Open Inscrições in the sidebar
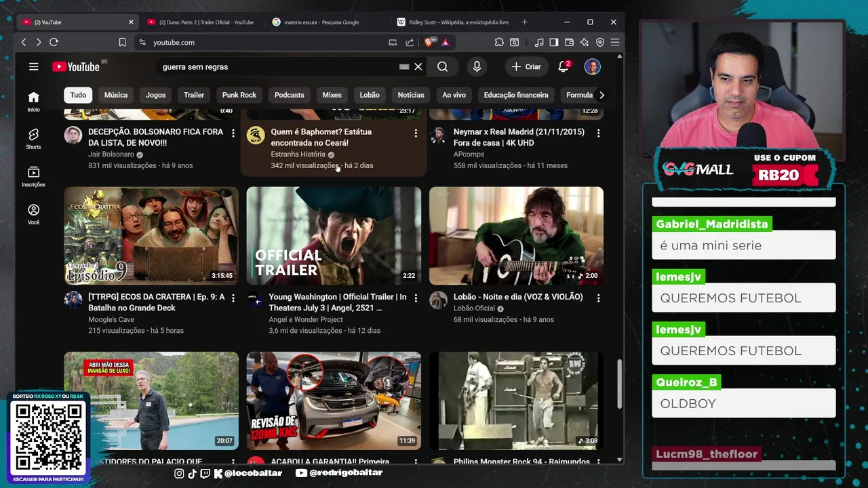The height and width of the screenshot is (488, 868). point(33,177)
